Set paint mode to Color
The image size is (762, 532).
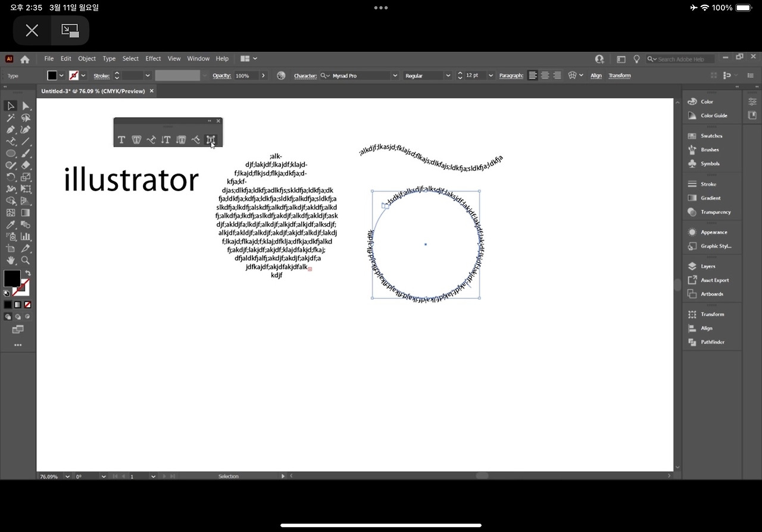(8, 305)
